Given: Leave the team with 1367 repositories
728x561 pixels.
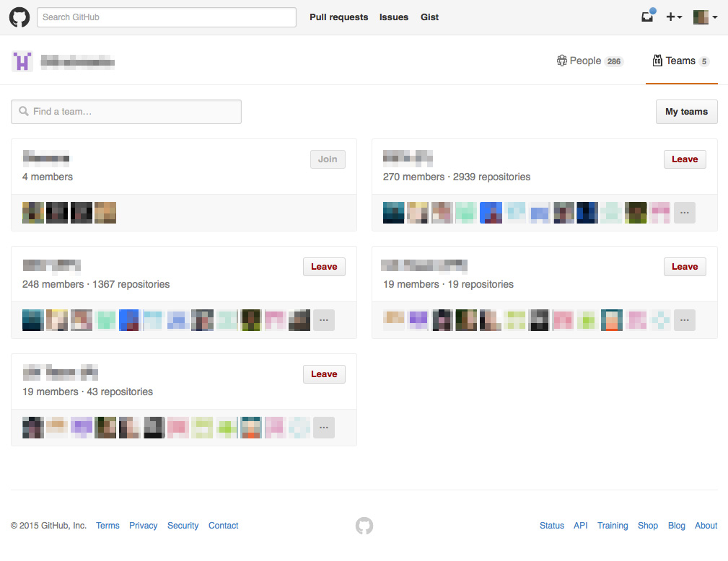Looking at the screenshot, I should (x=324, y=267).
